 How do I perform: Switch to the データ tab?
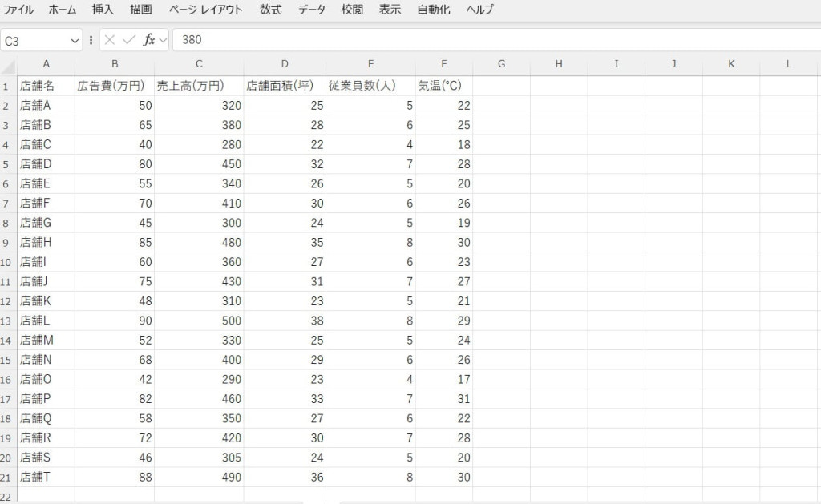click(312, 10)
